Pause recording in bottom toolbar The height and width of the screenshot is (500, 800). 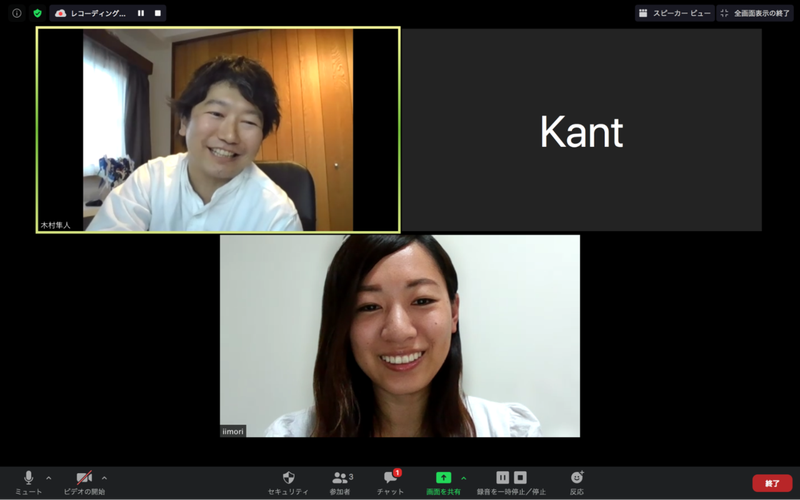[503, 478]
